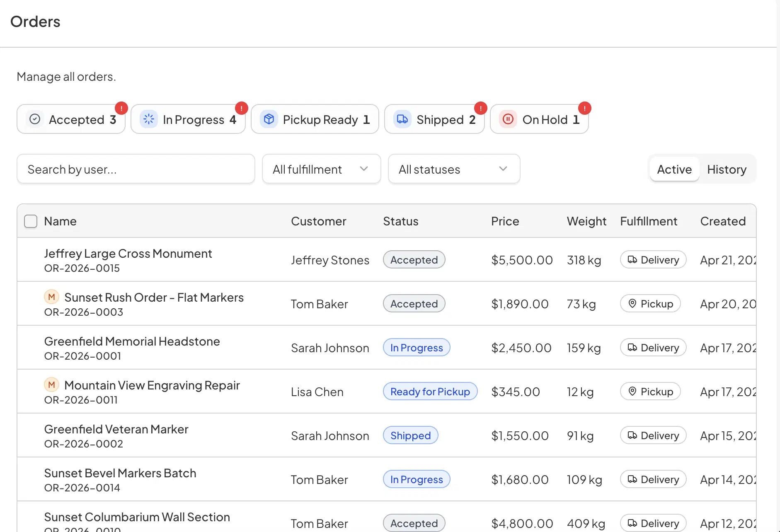Check the select-all checkbox in table header
This screenshot has height=532, width=780.
pos(31,221)
